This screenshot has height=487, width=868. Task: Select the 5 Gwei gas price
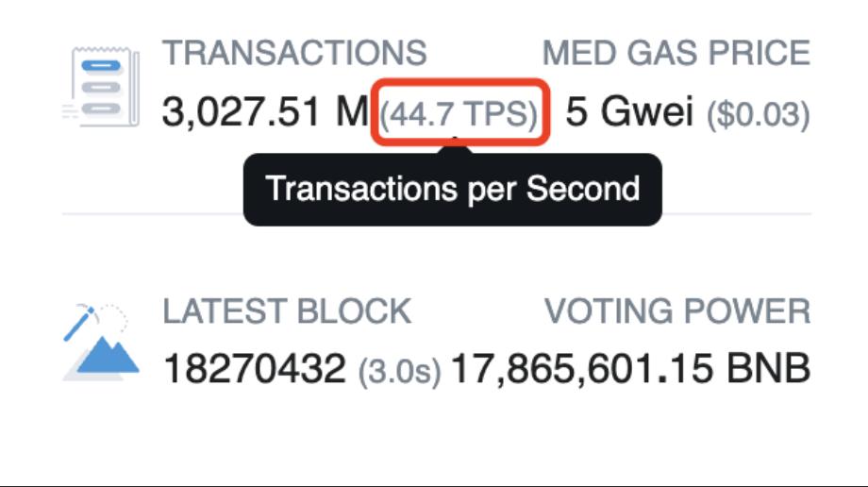click(x=628, y=113)
